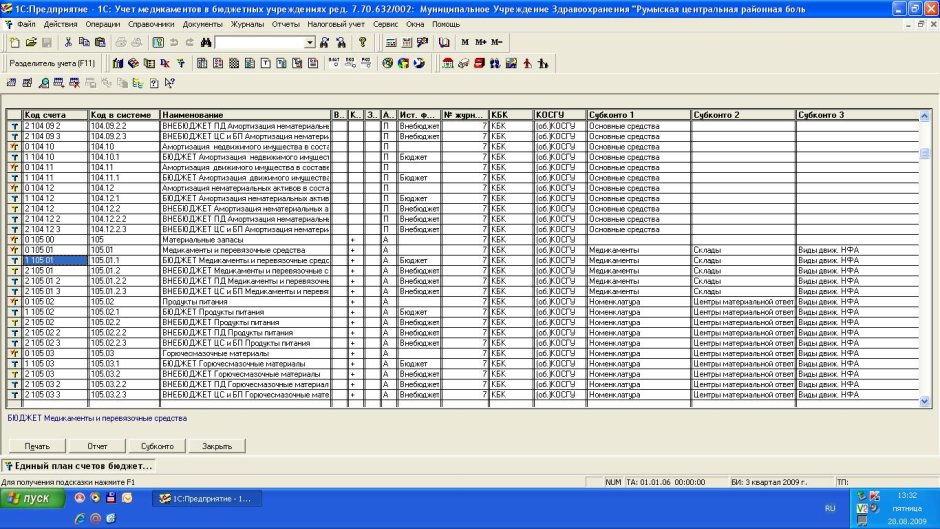The image size is (940, 529).
Task: Click the yellow question mark Help icon
Action: click(362, 43)
